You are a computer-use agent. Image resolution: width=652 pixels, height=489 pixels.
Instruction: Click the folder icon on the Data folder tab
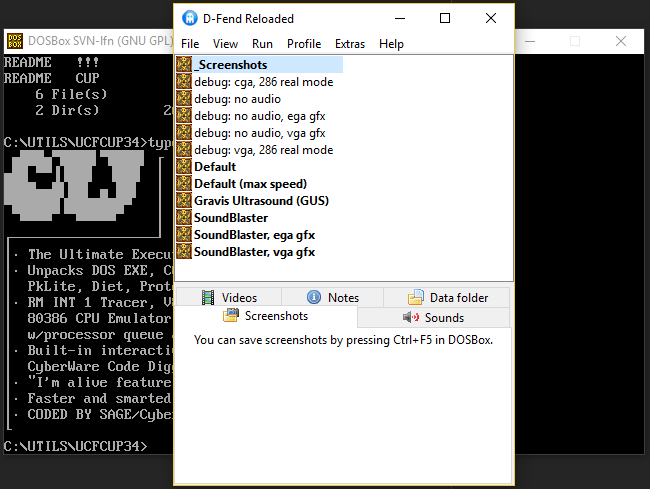click(416, 297)
